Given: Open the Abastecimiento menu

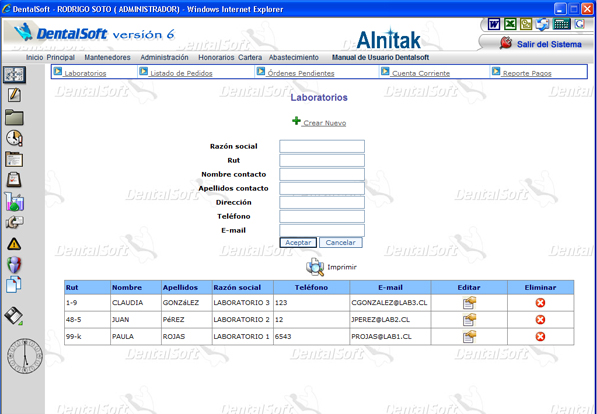Looking at the screenshot, I should tap(294, 58).
